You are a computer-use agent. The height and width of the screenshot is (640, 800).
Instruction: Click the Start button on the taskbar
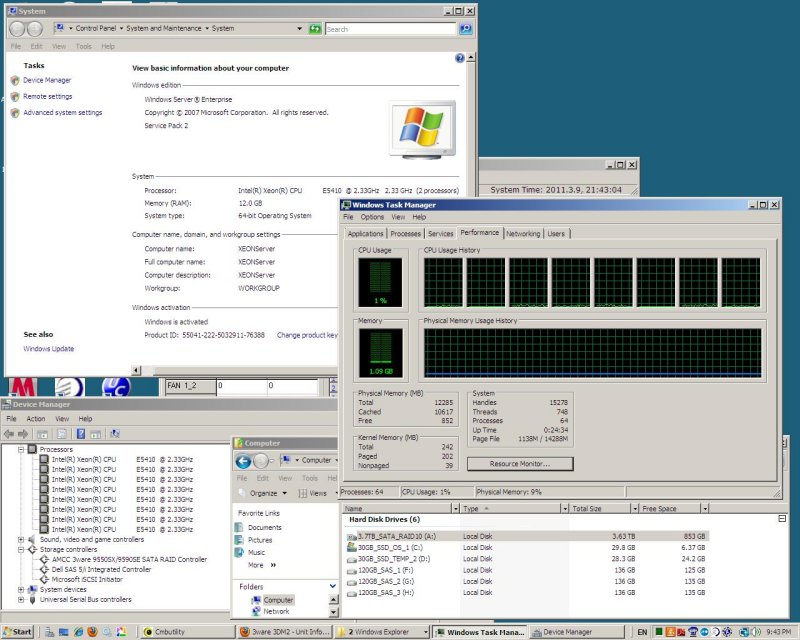[x=17, y=632]
